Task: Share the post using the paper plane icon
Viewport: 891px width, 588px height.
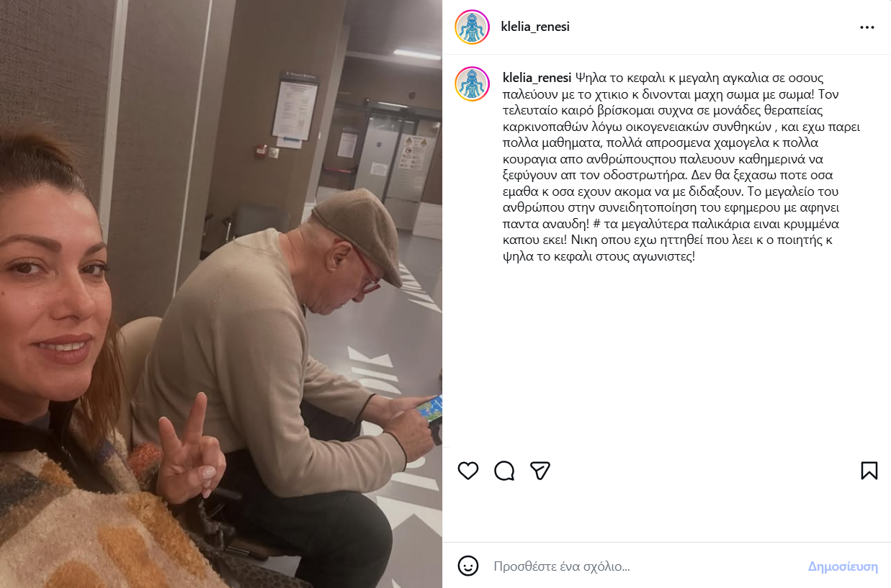Action: click(x=540, y=471)
